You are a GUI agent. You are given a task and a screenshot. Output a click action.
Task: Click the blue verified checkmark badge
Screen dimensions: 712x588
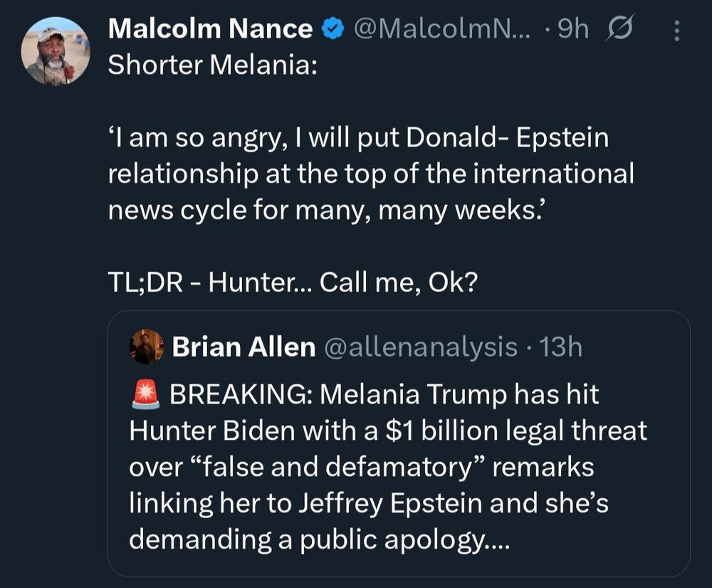coord(333,29)
